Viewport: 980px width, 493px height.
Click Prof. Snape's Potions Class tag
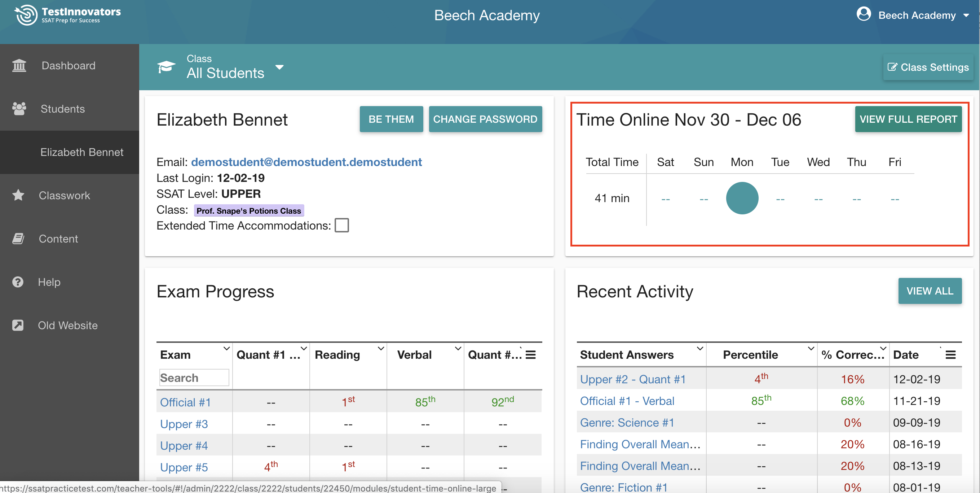pyautogui.click(x=249, y=210)
